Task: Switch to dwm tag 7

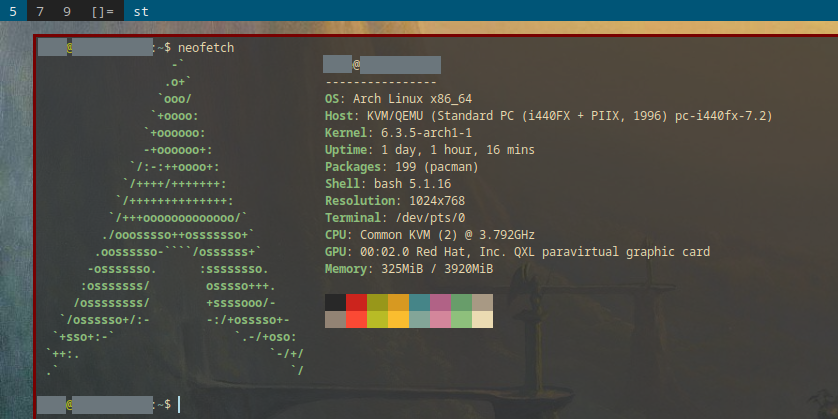Action: tap(40, 11)
